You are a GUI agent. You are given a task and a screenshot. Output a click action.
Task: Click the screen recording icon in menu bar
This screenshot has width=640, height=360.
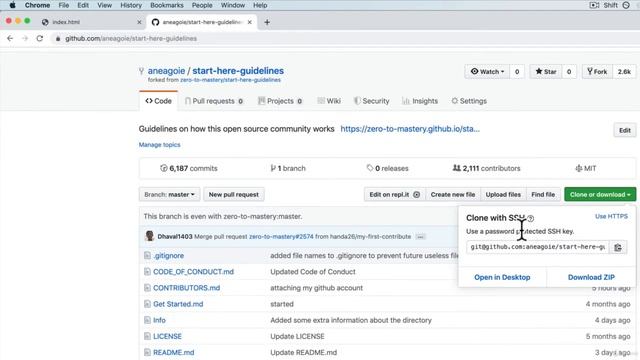point(594,5)
